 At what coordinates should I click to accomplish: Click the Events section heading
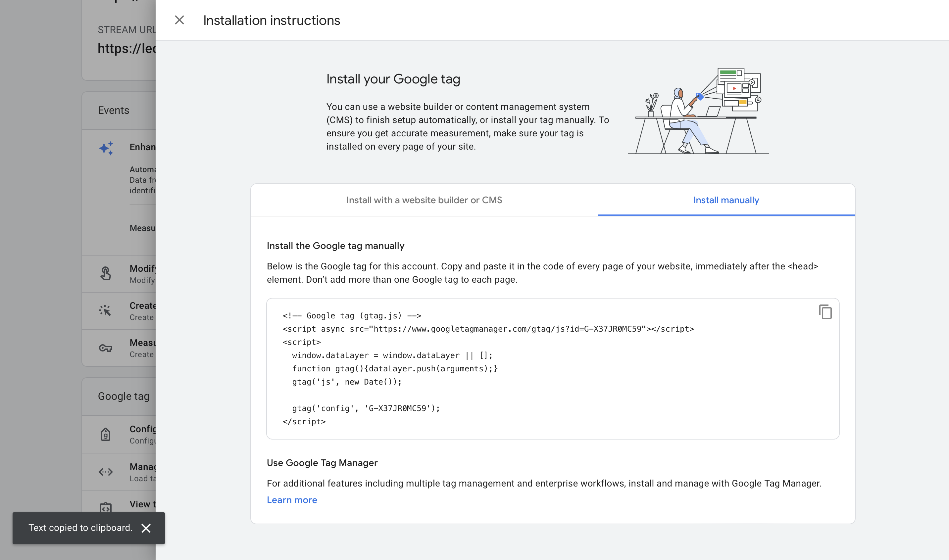pyautogui.click(x=113, y=110)
